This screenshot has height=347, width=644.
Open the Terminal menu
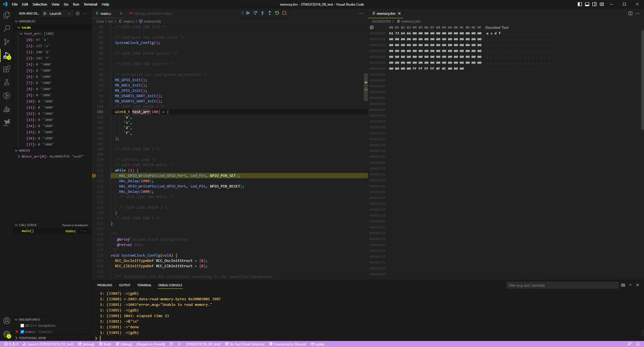coord(90,4)
